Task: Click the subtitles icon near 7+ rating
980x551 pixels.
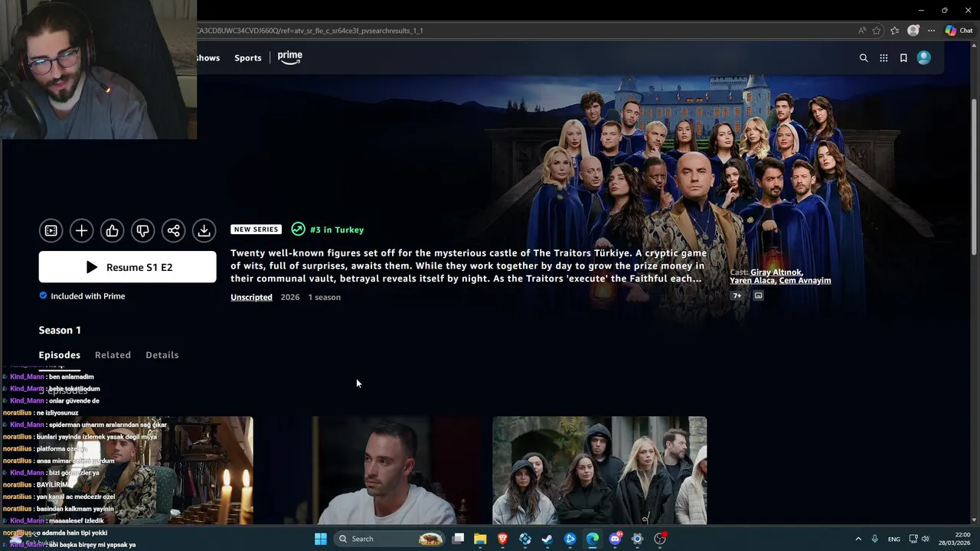Action: 758,295
